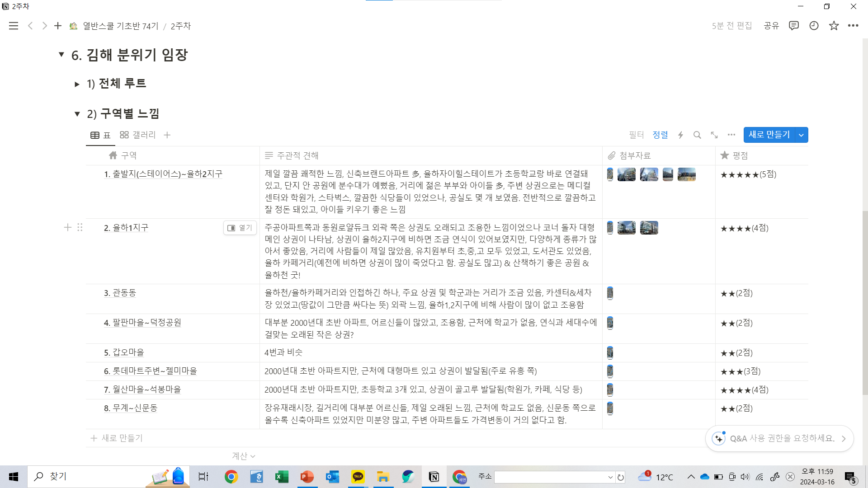Open the three-dots page options menu
This screenshot has width=868, height=488.
click(853, 26)
